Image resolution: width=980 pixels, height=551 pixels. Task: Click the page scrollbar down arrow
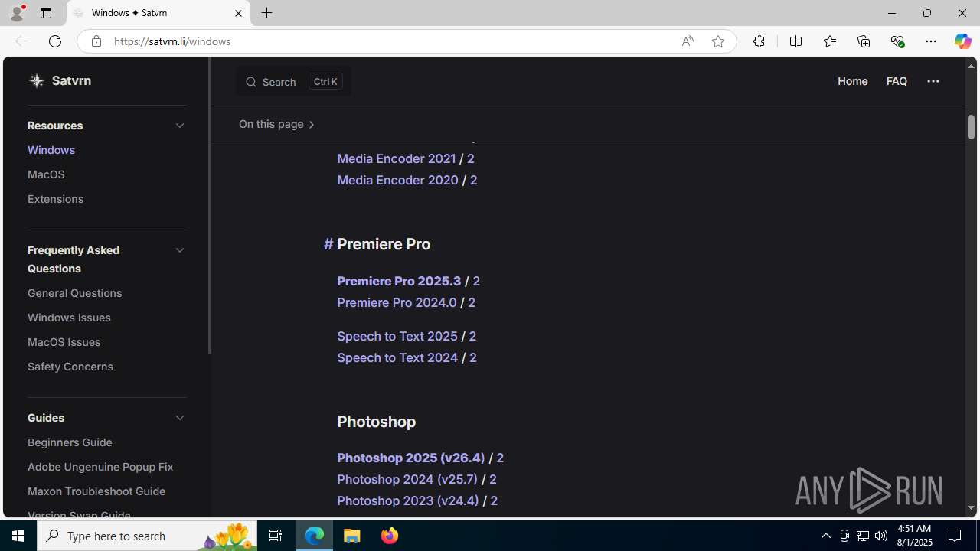[971, 507]
